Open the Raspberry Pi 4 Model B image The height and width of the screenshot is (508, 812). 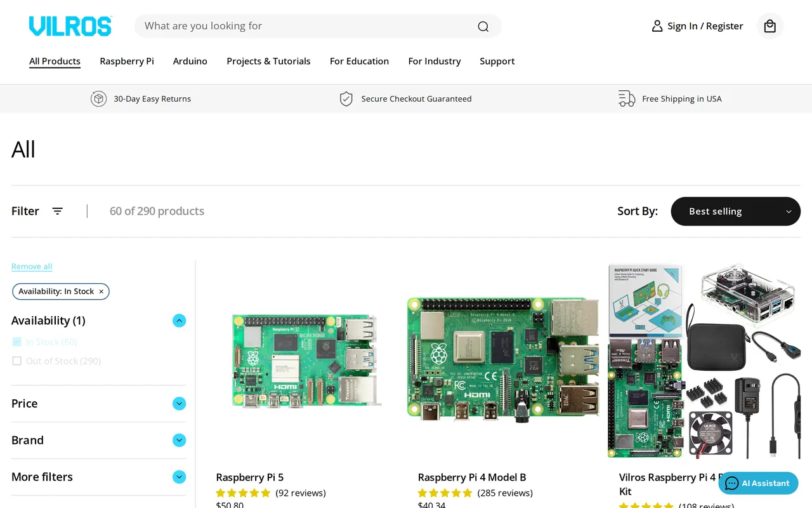point(502,361)
